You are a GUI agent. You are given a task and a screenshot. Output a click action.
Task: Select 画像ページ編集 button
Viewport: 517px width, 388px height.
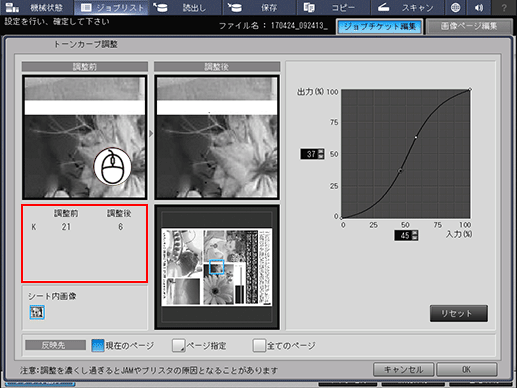(x=469, y=27)
